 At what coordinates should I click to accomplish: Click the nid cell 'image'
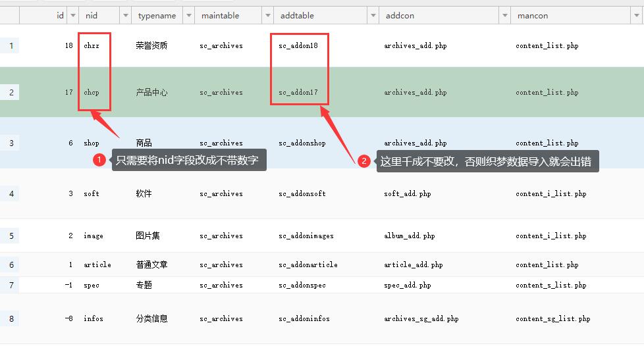point(94,236)
